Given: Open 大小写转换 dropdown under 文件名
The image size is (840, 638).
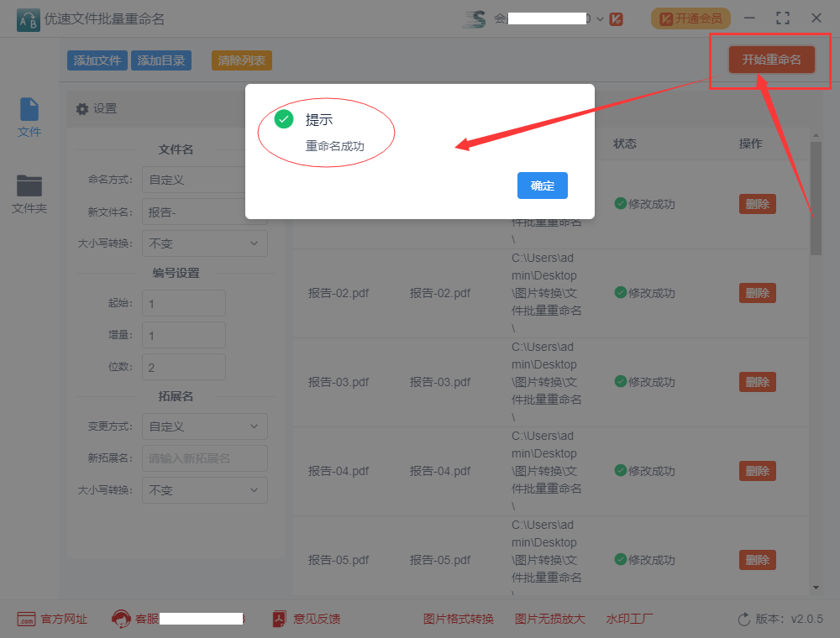Looking at the screenshot, I should [x=205, y=243].
